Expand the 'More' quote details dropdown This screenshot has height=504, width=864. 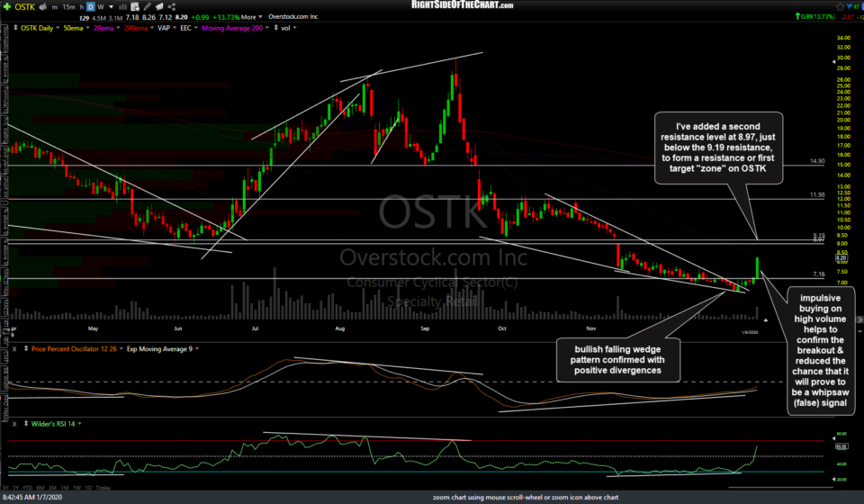click(x=252, y=17)
